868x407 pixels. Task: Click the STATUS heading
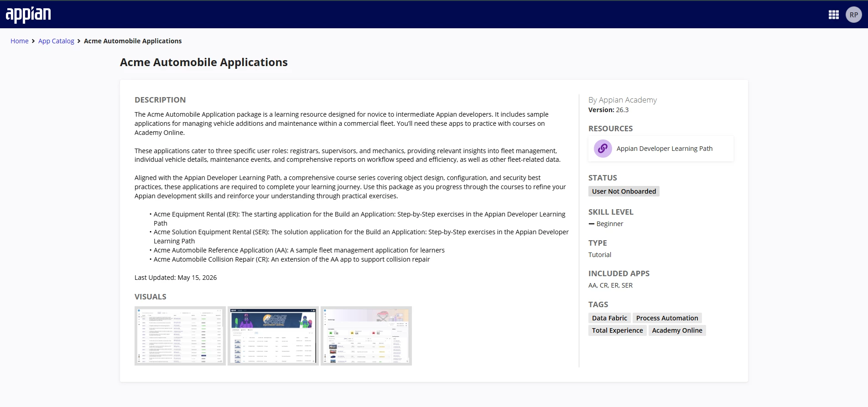coord(603,178)
